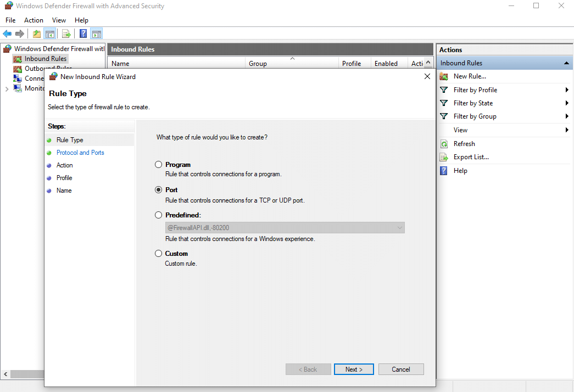
Task: Open the View menu in menu bar
Action: pyautogui.click(x=59, y=20)
